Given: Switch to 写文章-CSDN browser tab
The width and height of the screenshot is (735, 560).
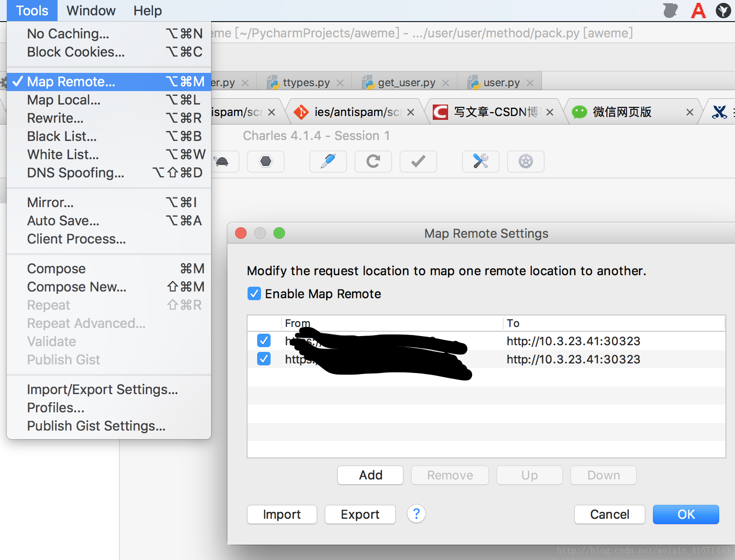Looking at the screenshot, I should coord(494,112).
